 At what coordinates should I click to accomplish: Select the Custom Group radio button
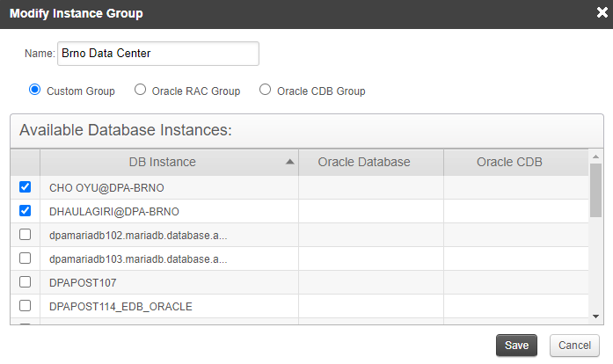[x=35, y=90]
